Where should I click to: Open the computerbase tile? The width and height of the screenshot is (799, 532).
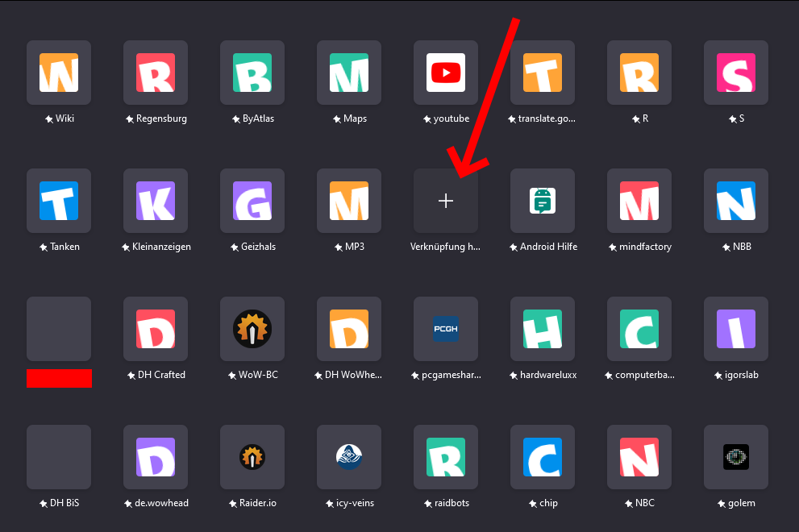pos(639,329)
